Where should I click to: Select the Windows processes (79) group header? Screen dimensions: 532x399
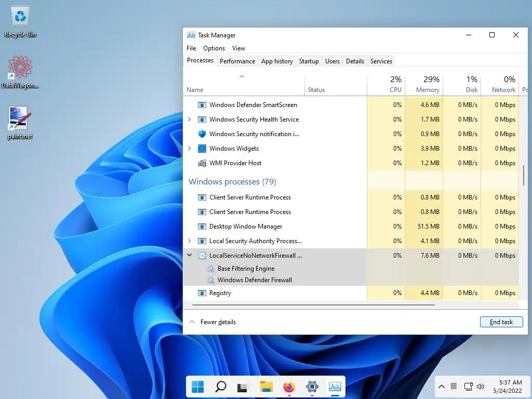[232, 181]
